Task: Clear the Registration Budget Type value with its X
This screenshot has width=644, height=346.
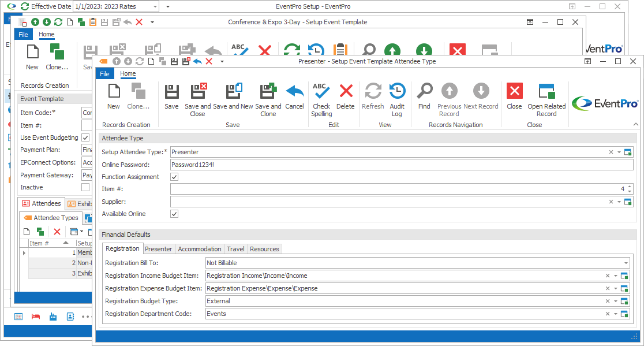Action: (608, 301)
